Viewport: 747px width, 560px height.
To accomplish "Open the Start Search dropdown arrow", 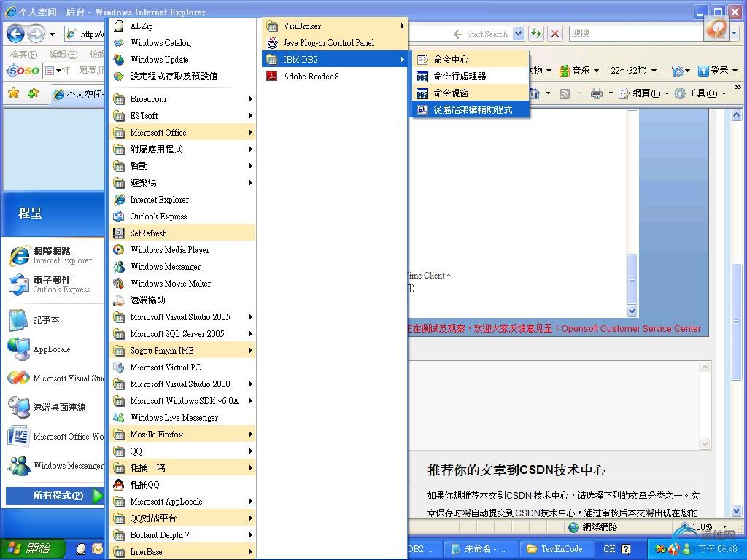I will [519, 34].
